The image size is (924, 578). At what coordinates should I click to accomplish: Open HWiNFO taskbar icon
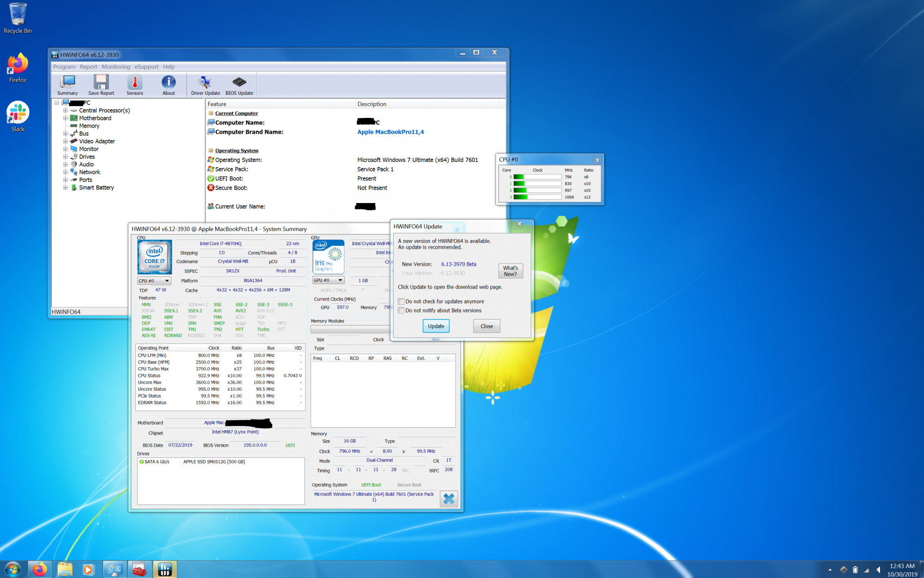164,569
